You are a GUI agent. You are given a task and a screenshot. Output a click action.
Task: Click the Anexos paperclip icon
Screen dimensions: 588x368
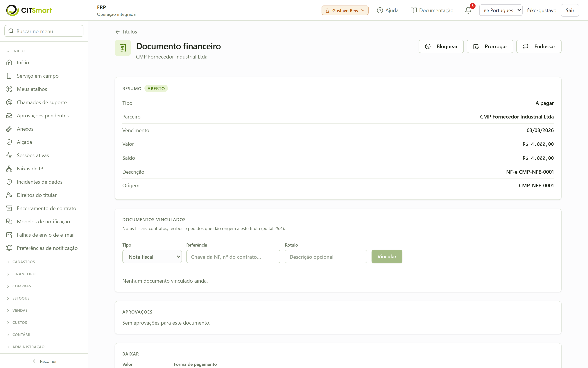tap(9, 129)
